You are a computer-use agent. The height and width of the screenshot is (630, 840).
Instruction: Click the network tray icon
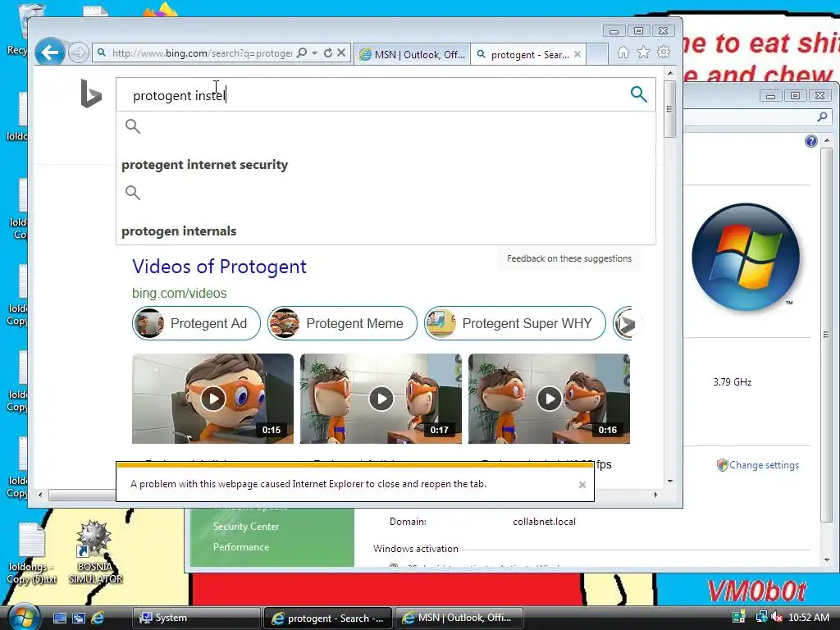760,617
